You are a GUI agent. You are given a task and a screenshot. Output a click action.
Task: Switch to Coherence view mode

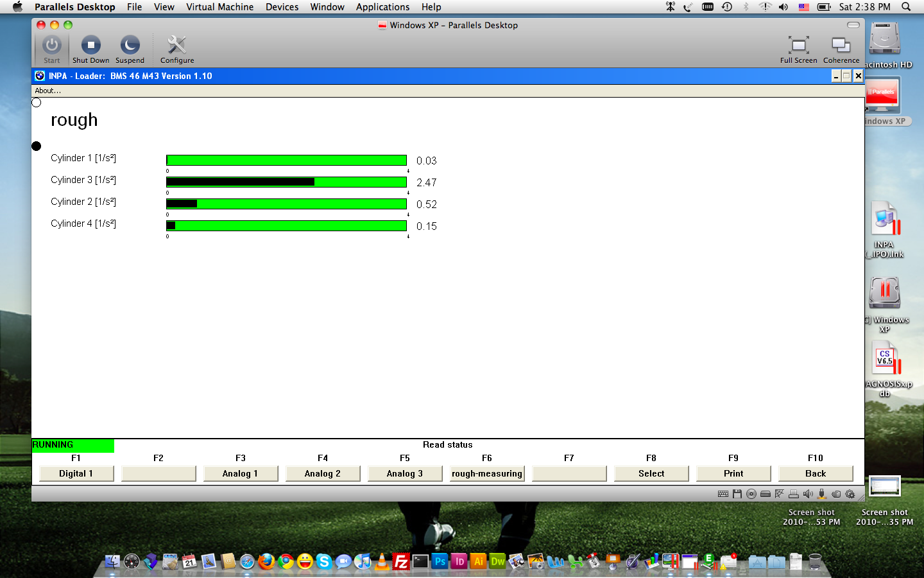click(x=841, y=46)
